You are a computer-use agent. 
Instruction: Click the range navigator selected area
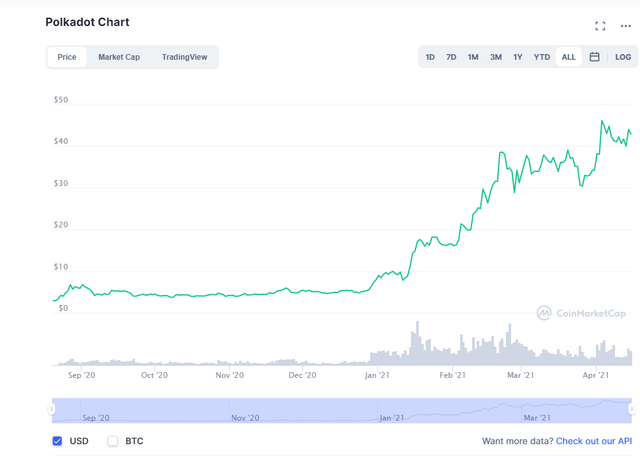pos(342,410)
